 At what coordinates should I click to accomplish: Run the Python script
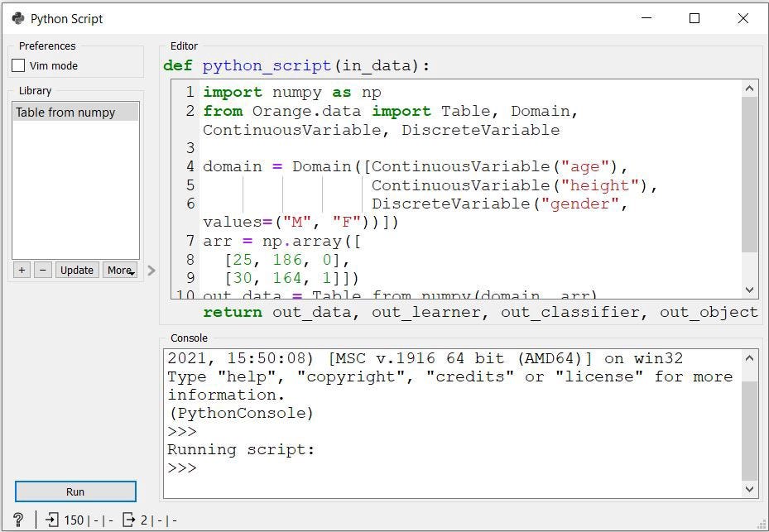[x=74, y=491]
